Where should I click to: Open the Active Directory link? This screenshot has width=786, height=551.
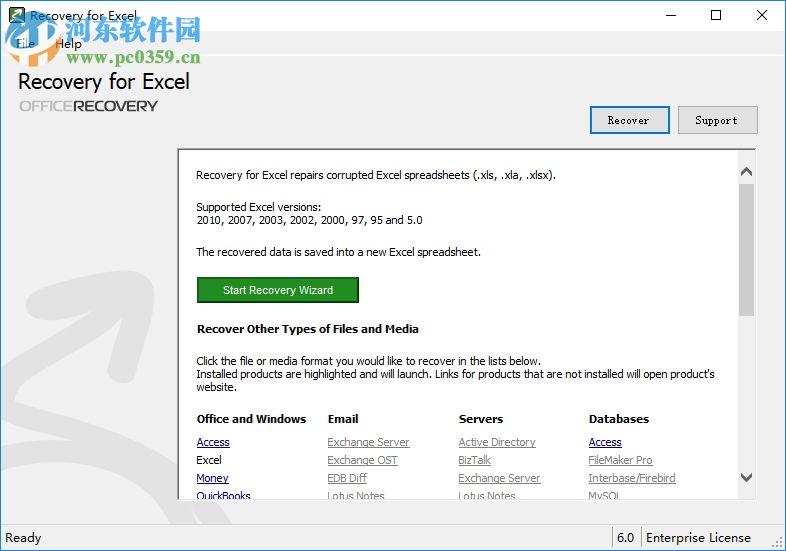(497, 442)
